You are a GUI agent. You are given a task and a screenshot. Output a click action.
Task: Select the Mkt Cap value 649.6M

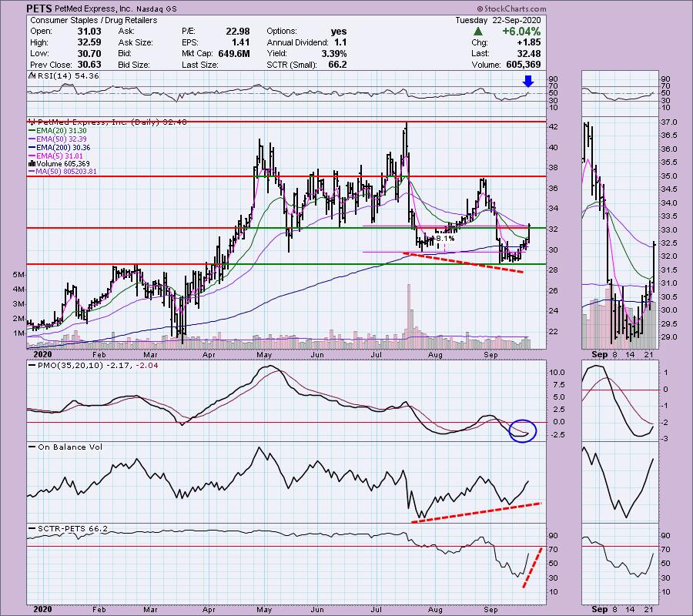point(234,53)
